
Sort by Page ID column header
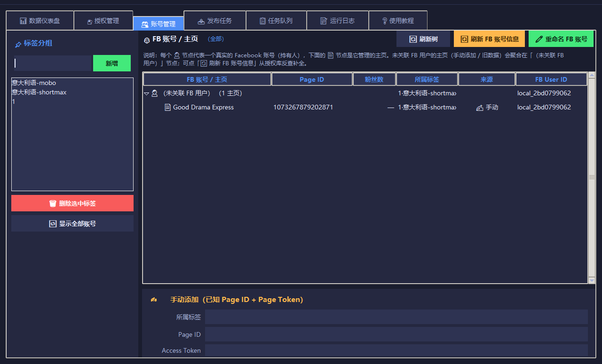[x=312, y=79]
